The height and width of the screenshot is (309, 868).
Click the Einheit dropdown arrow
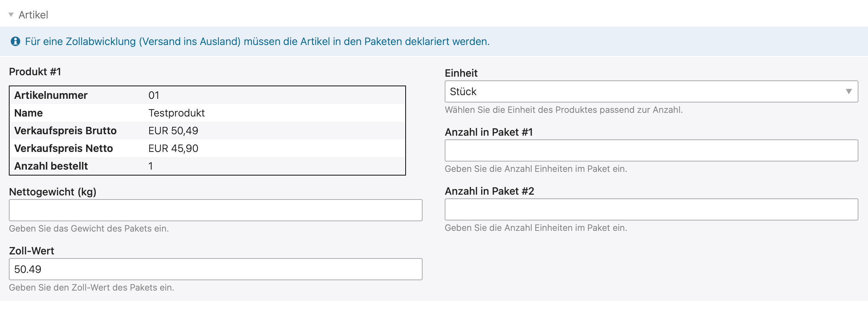click(849, 91)
